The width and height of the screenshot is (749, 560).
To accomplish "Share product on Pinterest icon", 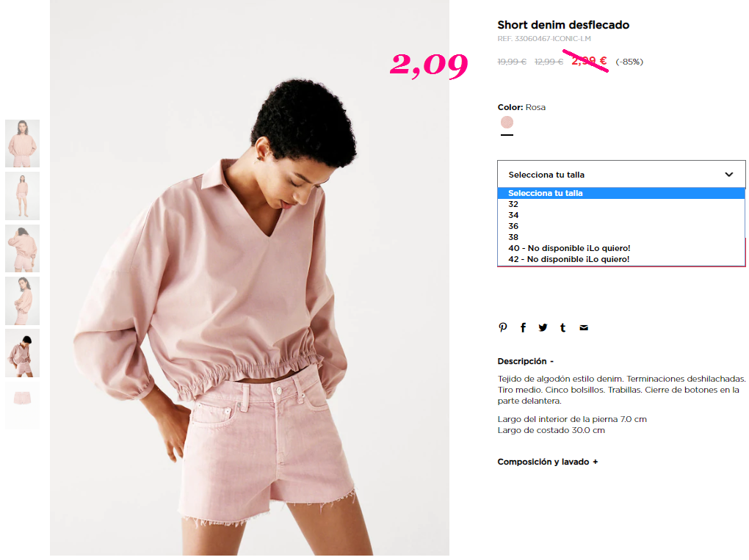I will pos(502,327).
